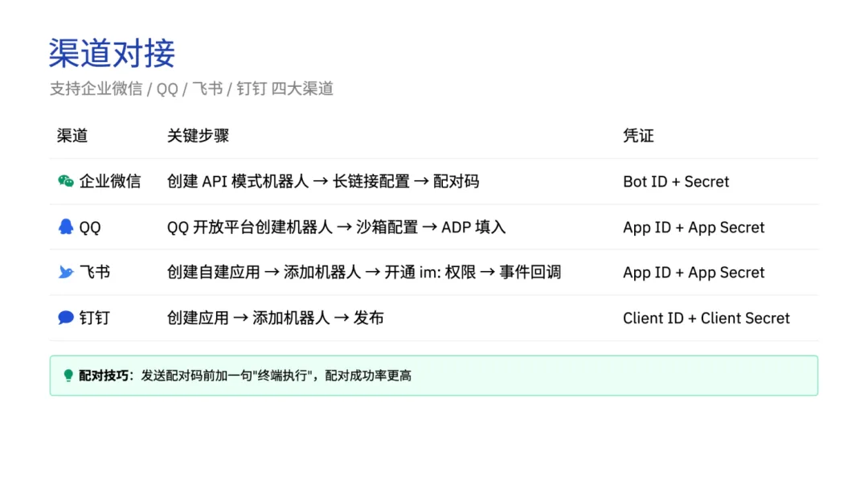Click the 关键步骤 column header
The width and height of the screenshot is (868, 489).
(199, 136)
